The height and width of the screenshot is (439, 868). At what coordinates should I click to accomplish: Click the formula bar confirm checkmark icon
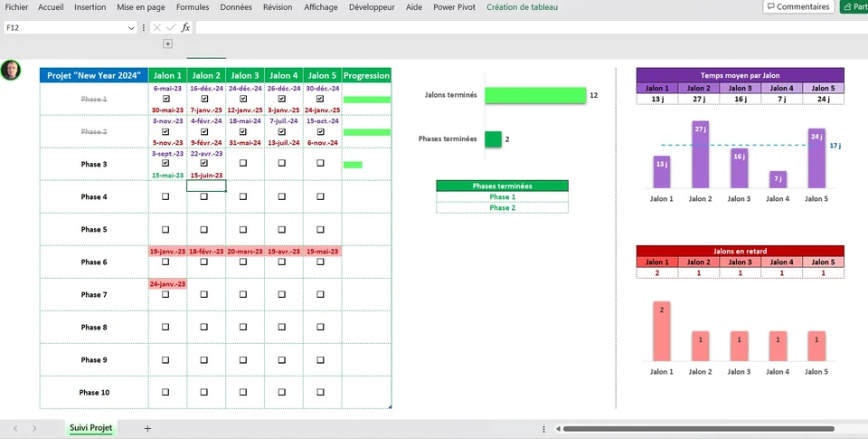click(x=171, y=28)
